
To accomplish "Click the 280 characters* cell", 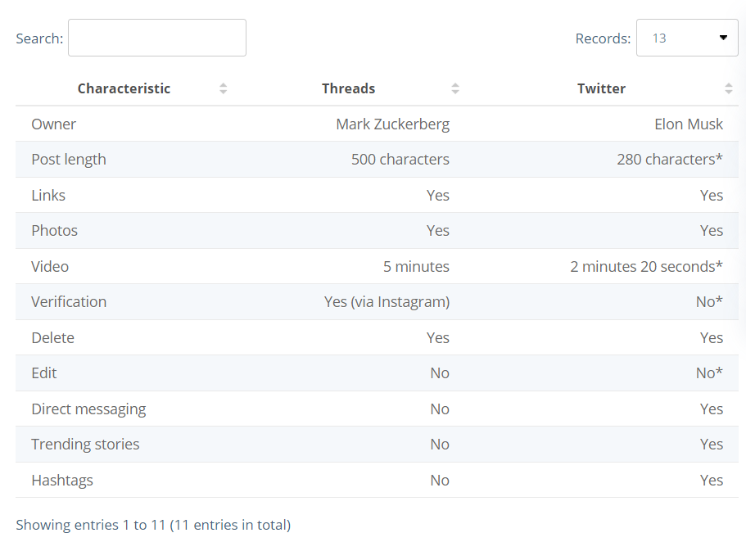I will (670, 160).
